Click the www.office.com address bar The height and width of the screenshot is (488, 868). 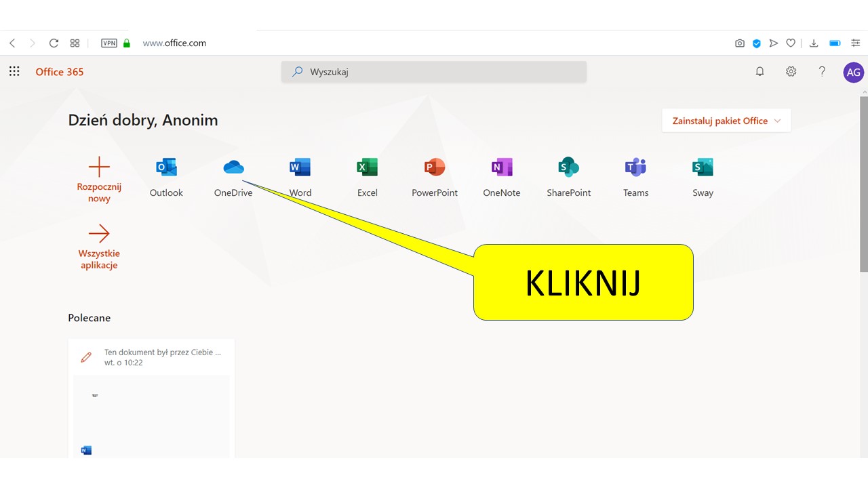[174, 43]
